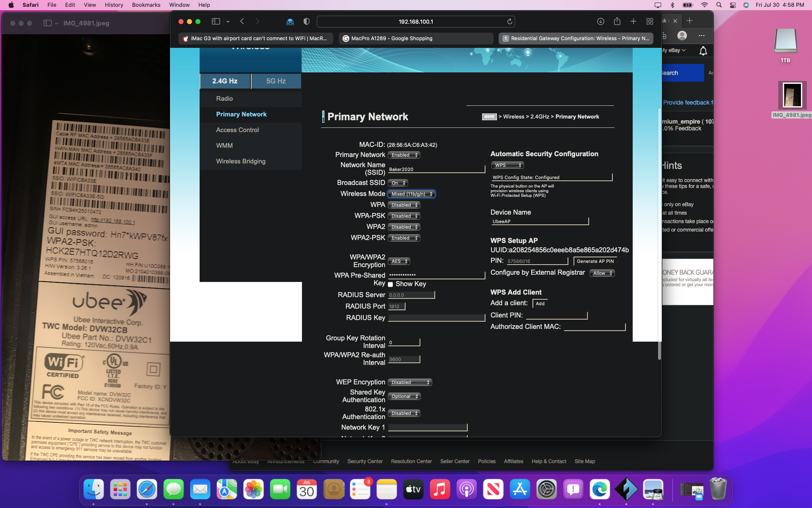Reload page with refresh icon
Screen dimensions: 812x508
point(510,22)
